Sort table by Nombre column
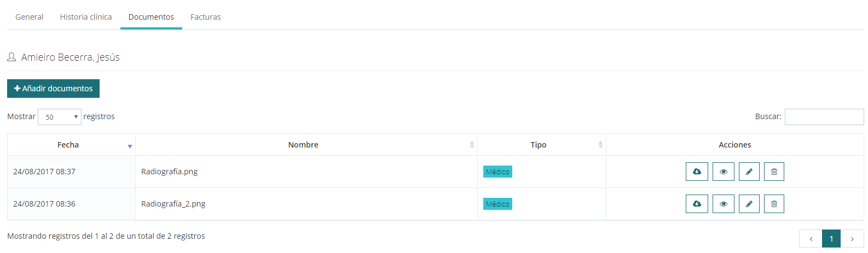The image size is (868, 253). coord(303,145)
